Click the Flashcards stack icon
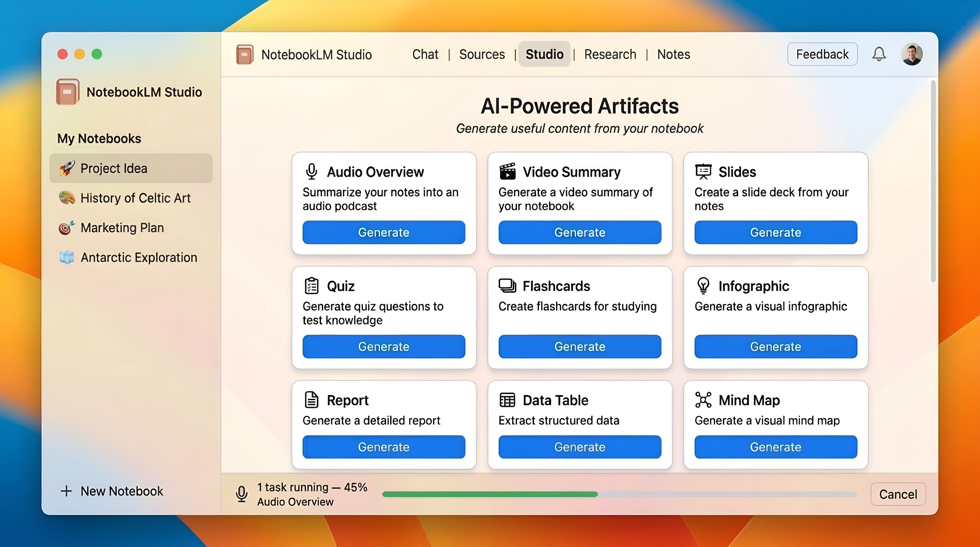 507,286
